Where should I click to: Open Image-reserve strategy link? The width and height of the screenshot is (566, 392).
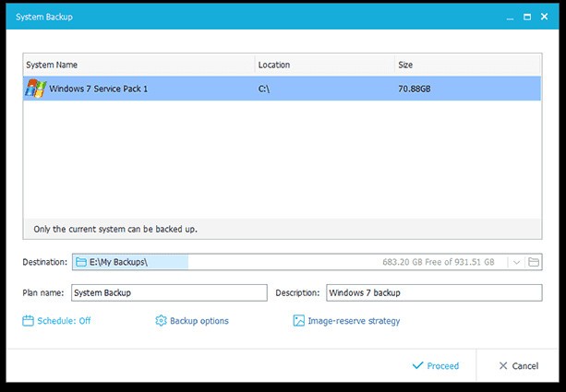point(346,321)
